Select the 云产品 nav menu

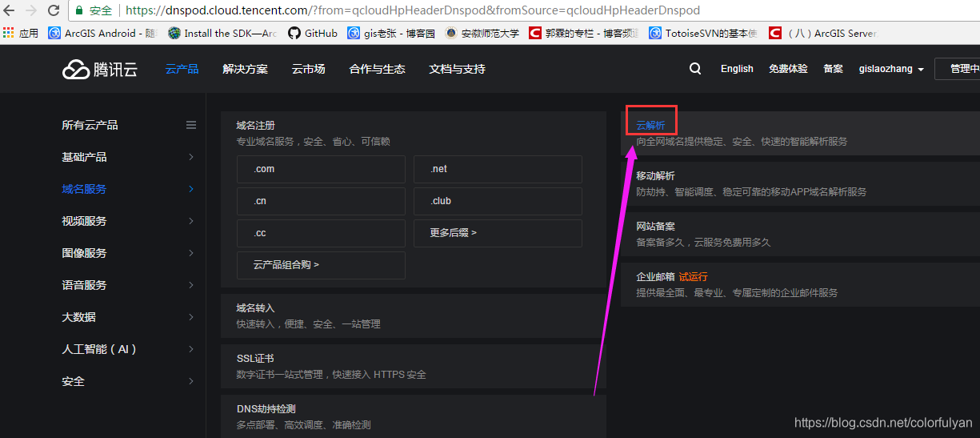point(182,69)
